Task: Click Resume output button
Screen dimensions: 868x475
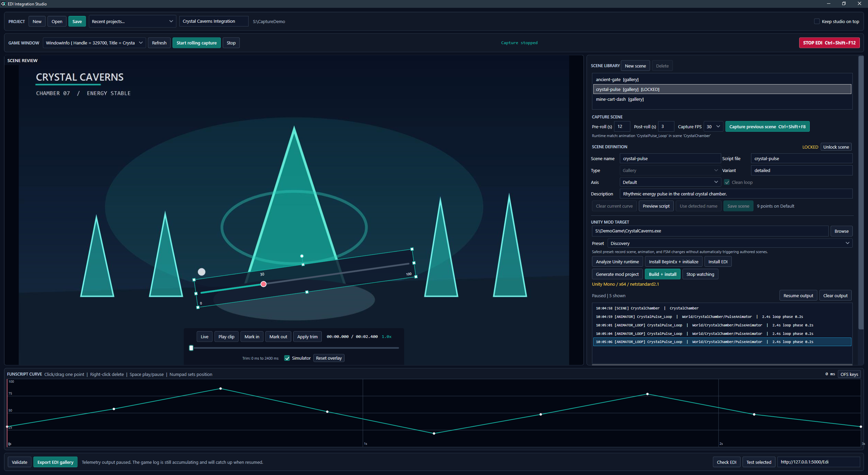Action: [798, 296]
